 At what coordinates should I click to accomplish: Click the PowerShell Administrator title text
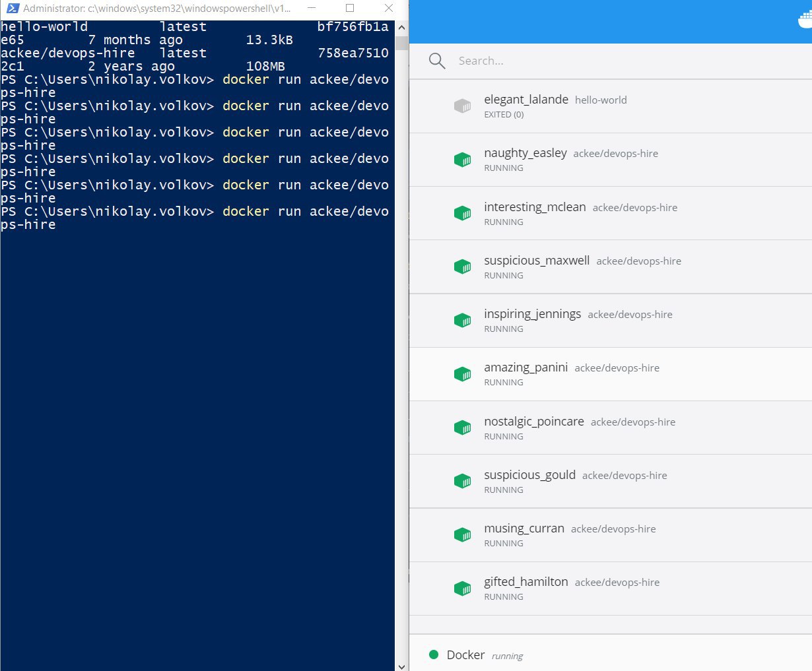157,9
